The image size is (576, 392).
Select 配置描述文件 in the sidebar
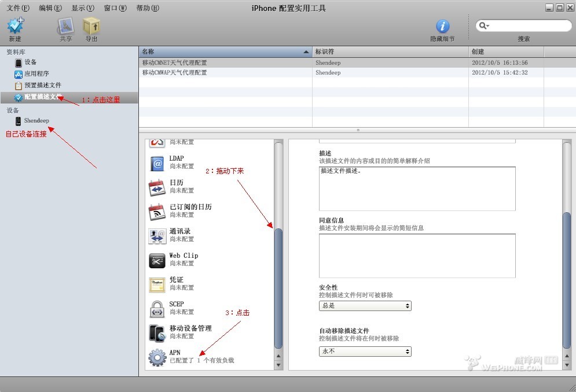click(x=69, y=97)
